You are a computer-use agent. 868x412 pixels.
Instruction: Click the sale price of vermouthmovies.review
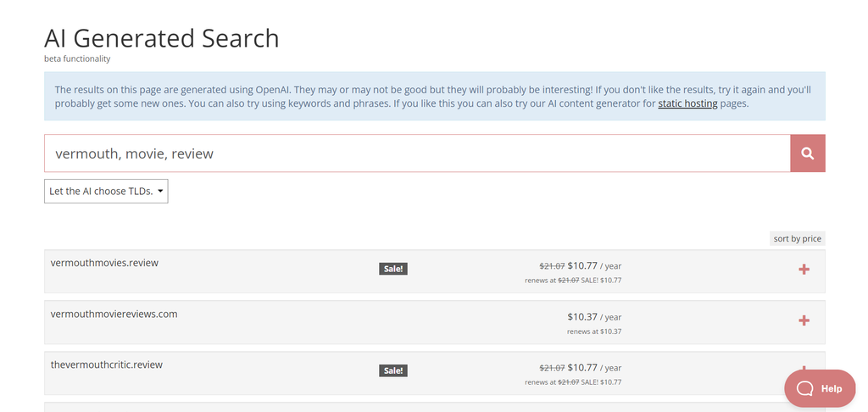581,266
